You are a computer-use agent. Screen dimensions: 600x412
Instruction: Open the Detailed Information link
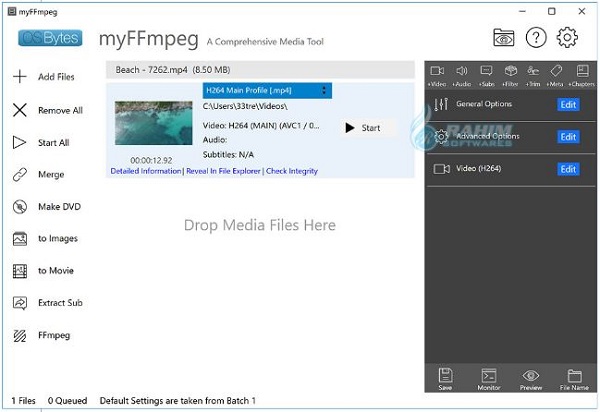(x=146, y=171)
